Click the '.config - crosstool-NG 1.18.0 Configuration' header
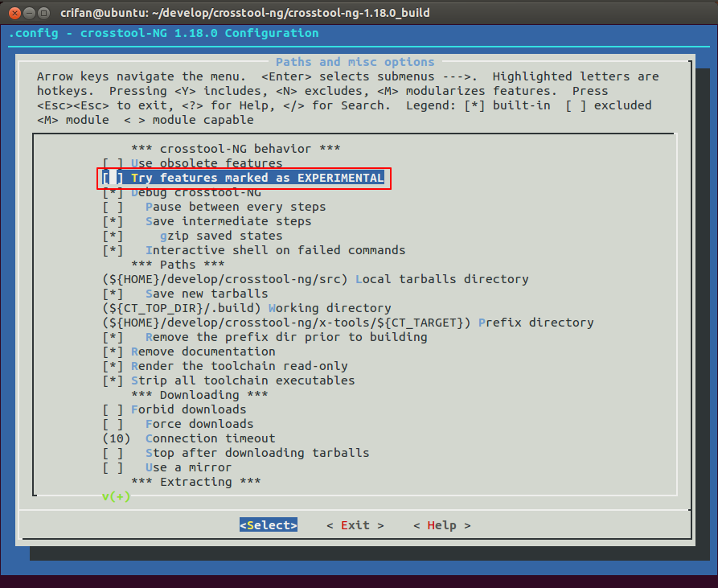This screenshot has height=588, width=718. [x=163, y=33]
